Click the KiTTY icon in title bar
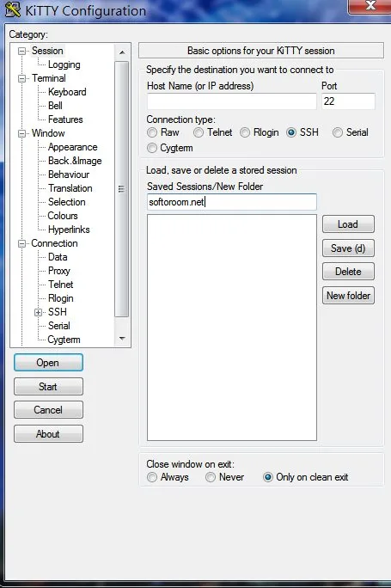The image size is (391, 588). (x=13, y=10)
